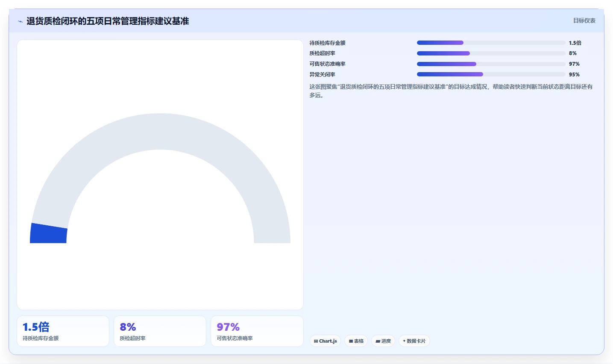Click the title icon beside 退货质检闭环 heading

coord(20,21)
